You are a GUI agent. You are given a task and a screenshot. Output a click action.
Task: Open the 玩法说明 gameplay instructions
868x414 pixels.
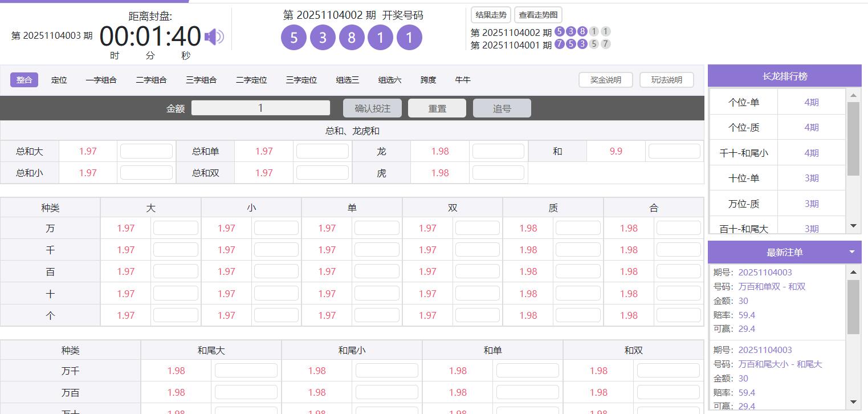(666, 79)
